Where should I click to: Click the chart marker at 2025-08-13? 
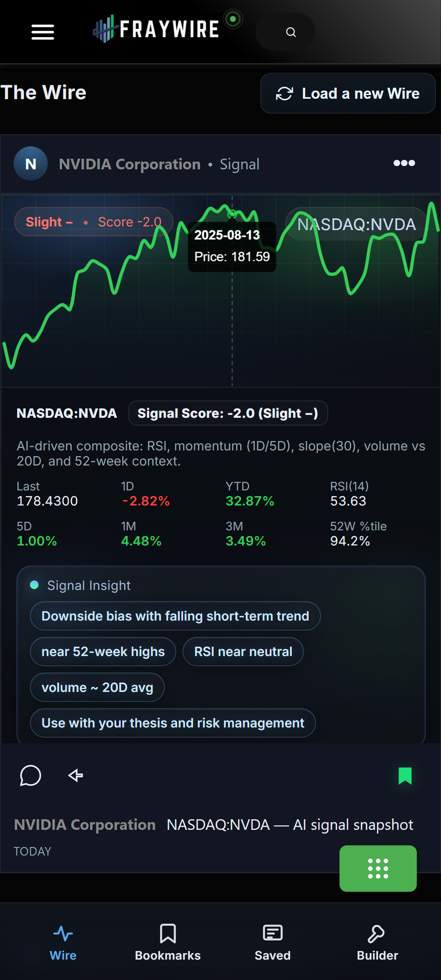pyautogui.click(x=232, y=213)
